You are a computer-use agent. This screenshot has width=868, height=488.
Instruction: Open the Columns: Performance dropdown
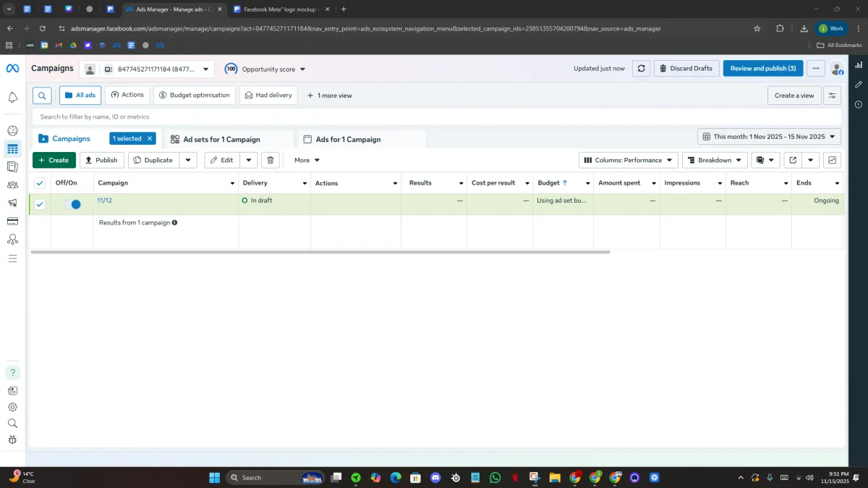(x=629, y=160)
